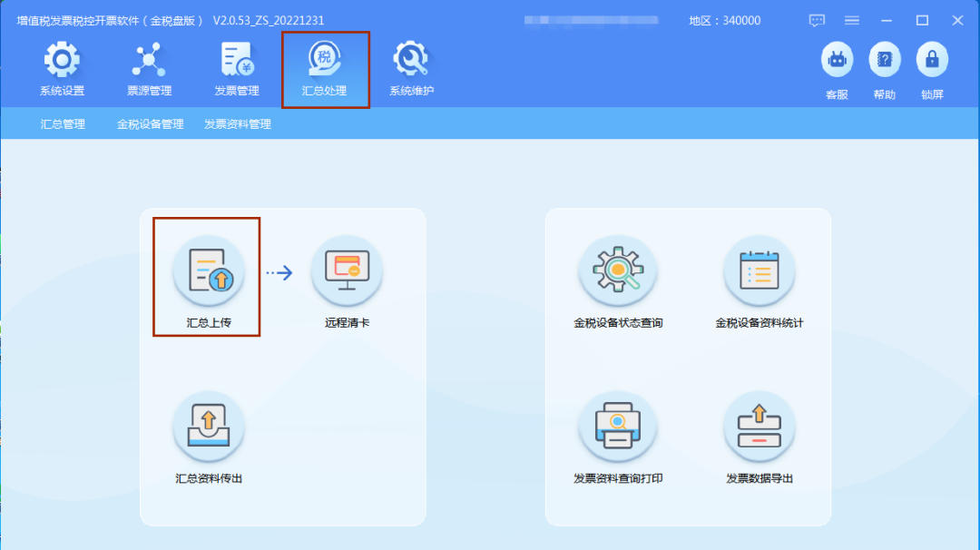Select 汇总处理 toolbar icon
This screenshot has height=550, width=980.
[x=324, y=60]
